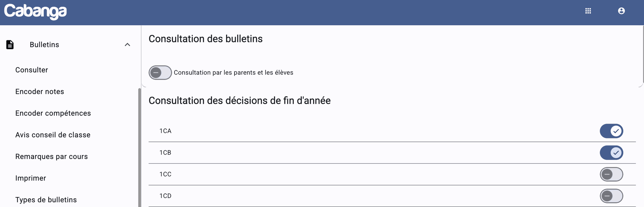Viewport: 644px width, 207px height.
Task: Open the apps grid icon
Action: coord(588,11)
